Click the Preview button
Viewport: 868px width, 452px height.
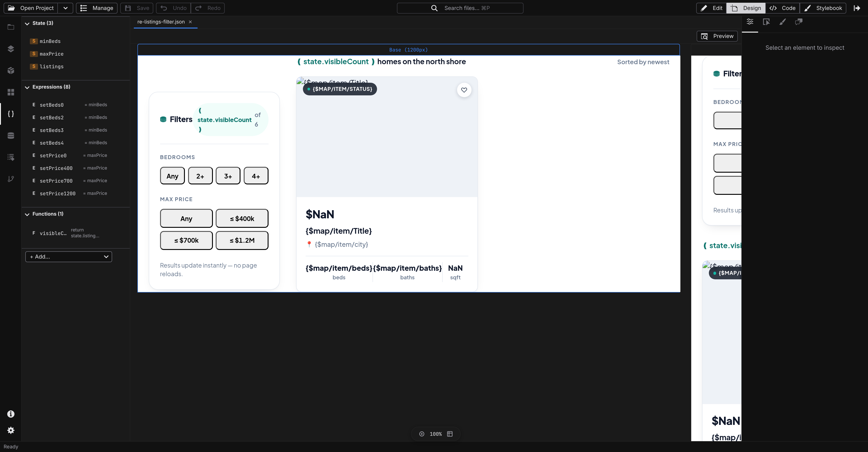[x=717, y=36]
